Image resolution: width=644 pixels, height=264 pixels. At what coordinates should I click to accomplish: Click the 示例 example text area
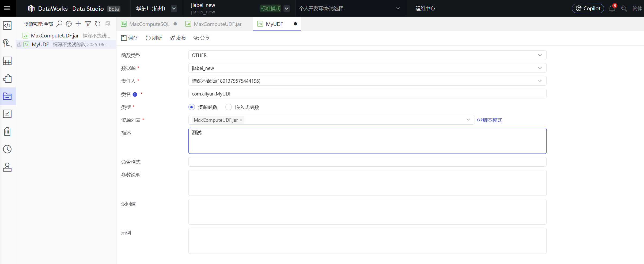pos(367,241)
